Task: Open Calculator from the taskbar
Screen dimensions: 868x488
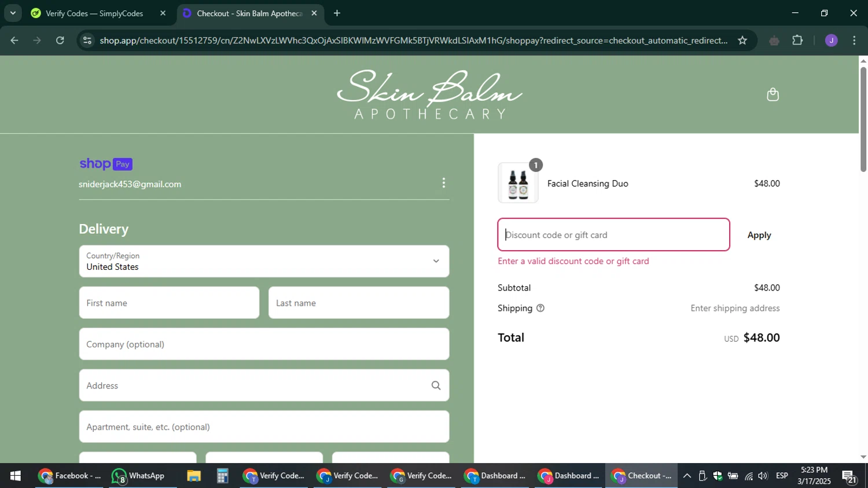Action: (x=222, y=476)
